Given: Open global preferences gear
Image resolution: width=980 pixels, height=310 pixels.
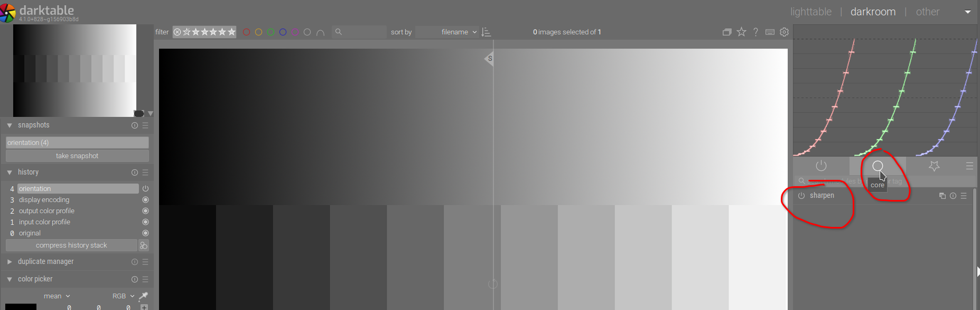Looking at the screenshot, I should tap(784, 32).
